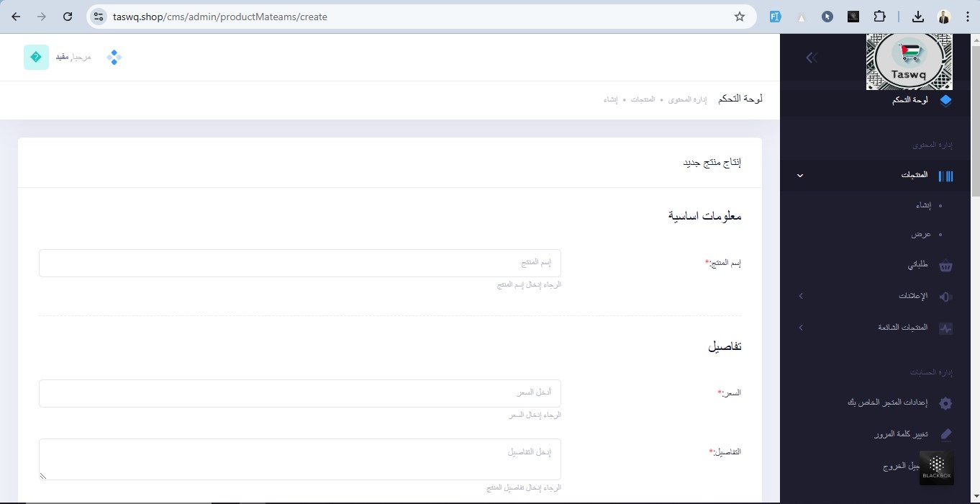Select إنشاء under the المنتجات menu
This screenshot has width=980, height=504.
923,206
